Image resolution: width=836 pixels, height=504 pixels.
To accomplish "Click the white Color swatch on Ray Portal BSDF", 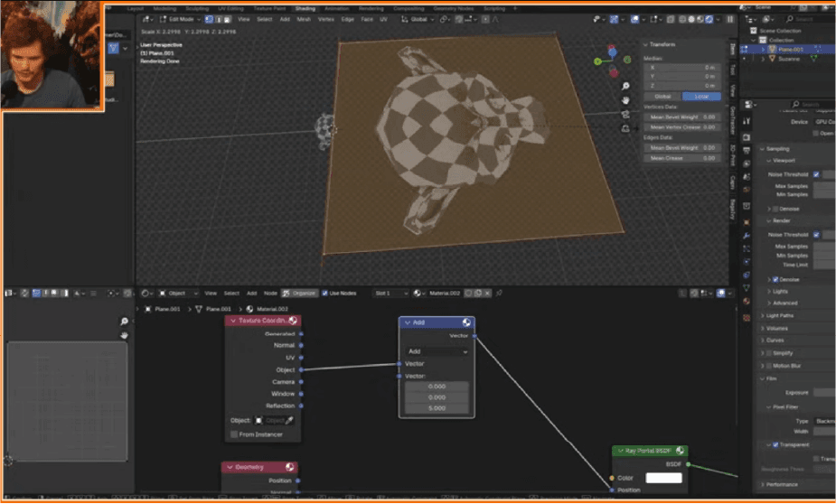I will click(662, 478).
